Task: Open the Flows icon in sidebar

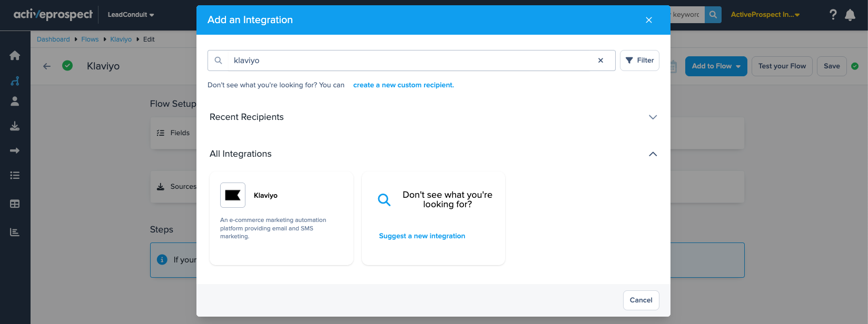Action: coord(15,81)
